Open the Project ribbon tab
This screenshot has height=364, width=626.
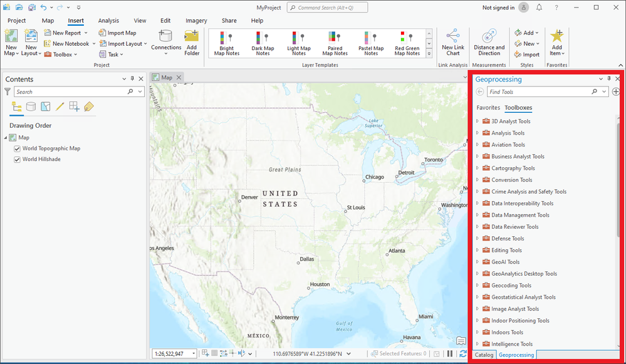pyautogui.click(x=16, y=20)
